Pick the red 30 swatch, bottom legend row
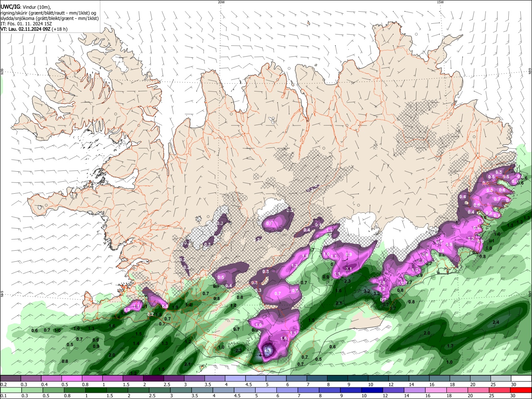The width and height of the screenshot is (532, 399). tap(521, 390)
